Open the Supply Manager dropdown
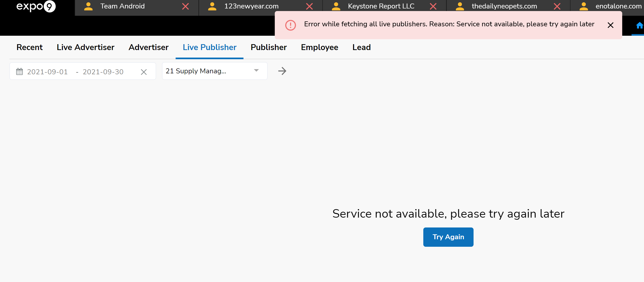This screenshot has height=282, width=644. tap(215, 71)
